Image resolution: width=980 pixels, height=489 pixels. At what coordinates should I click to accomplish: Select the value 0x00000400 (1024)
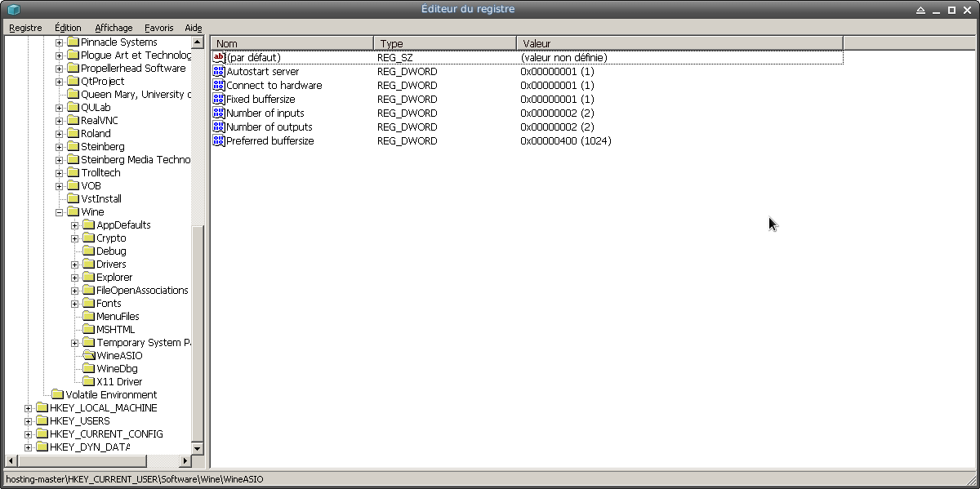coord(566,140)
